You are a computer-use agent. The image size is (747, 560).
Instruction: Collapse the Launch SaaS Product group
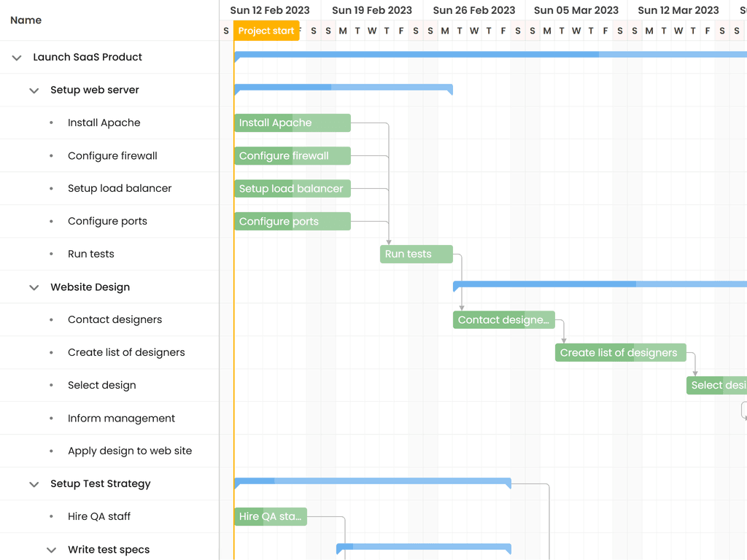pyautogui.click(x=17, y=58)
